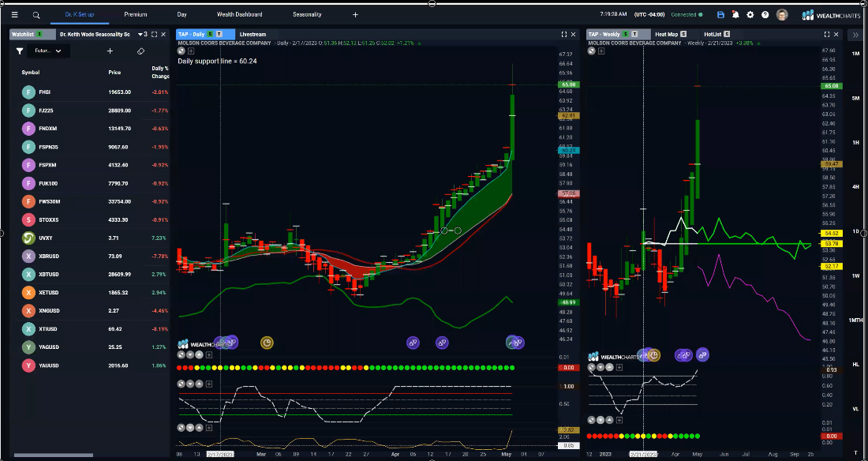This screenshot has width=868, height=461.
Task: Click purple event marker near April 06
Action: pos(413,343)
